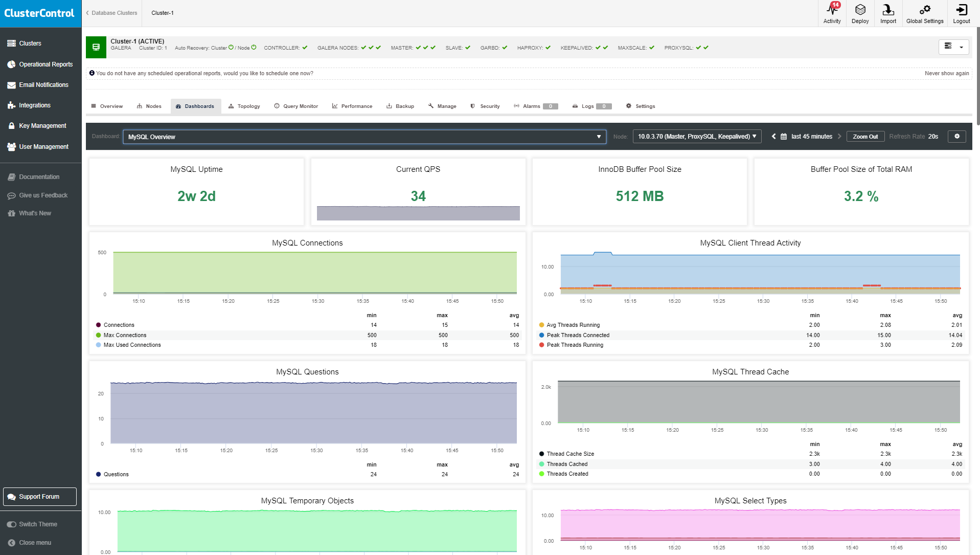
Task: Open the Activity notifications icon
Action: (x=832, y=13)
